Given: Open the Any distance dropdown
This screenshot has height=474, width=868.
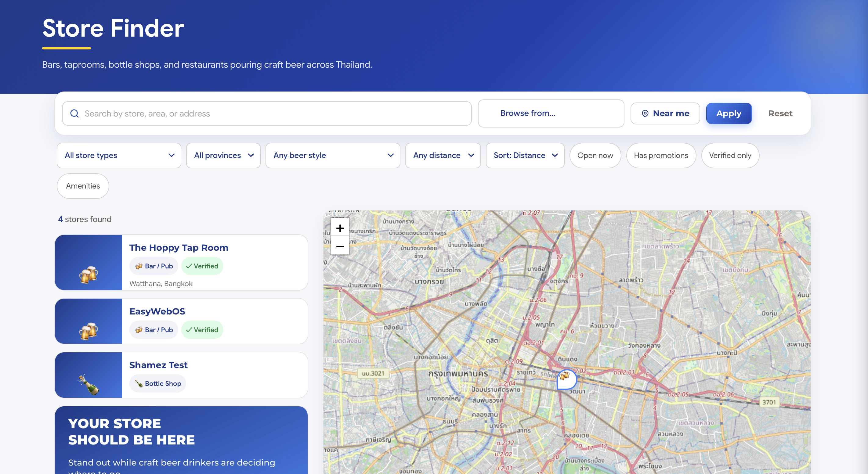Looking at the screenshot, I should (443, 155).
